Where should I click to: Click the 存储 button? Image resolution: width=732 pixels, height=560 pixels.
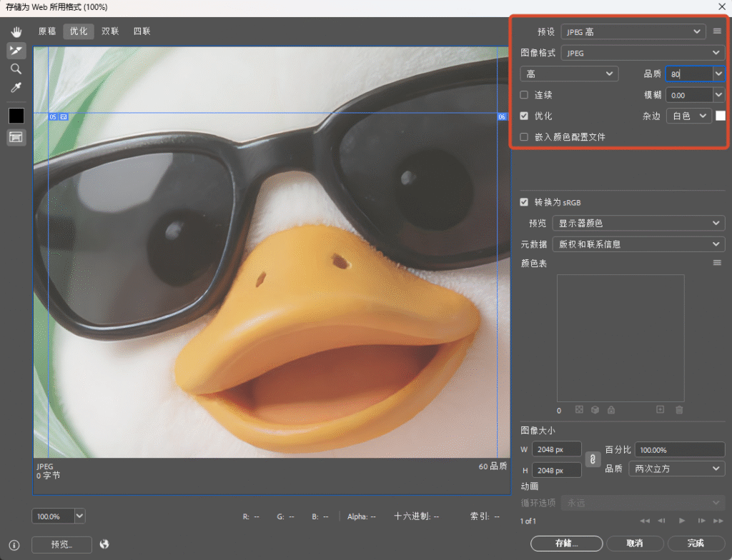[567, 543]
